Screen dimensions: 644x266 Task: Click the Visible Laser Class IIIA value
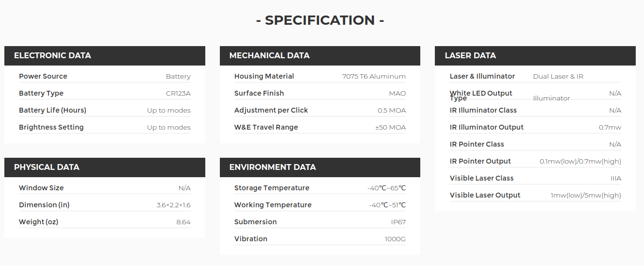click(616, 179)
